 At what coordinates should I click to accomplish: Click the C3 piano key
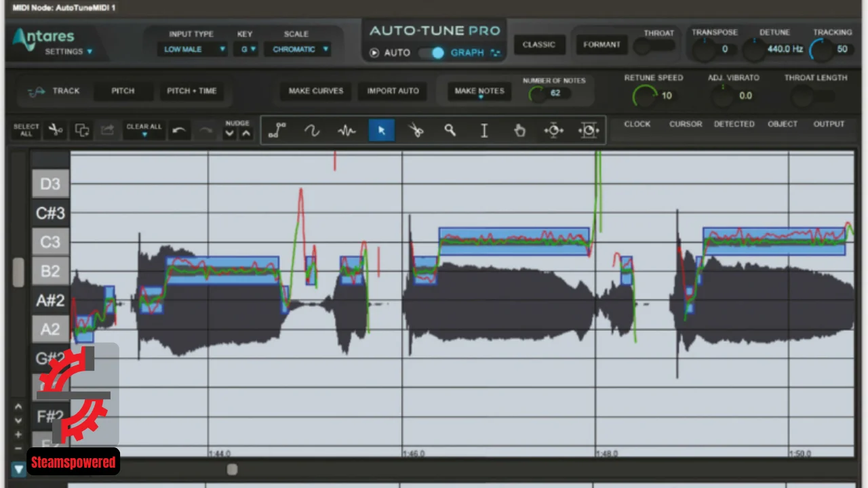coord(50,242)
